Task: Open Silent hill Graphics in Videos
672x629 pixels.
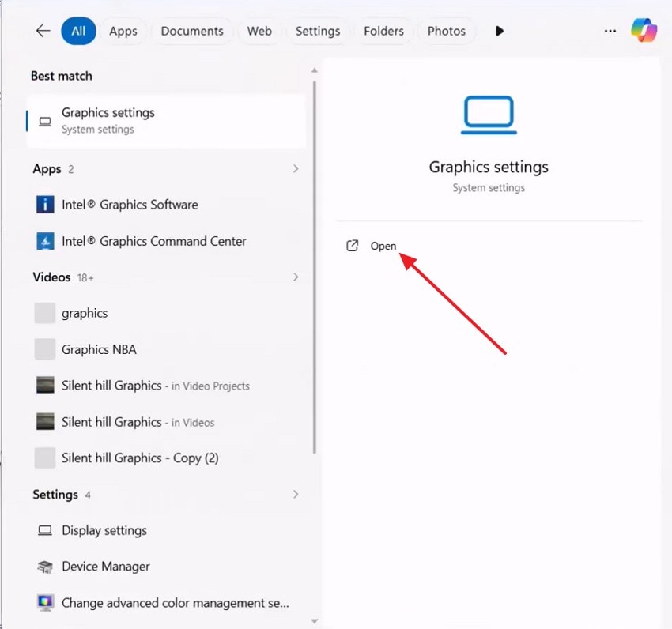Action: (x=166, y=422)
